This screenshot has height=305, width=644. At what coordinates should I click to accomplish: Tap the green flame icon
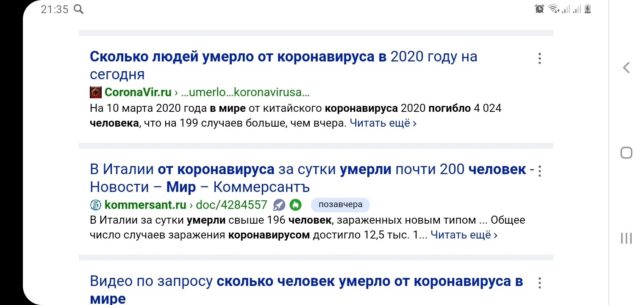point(295,205)
